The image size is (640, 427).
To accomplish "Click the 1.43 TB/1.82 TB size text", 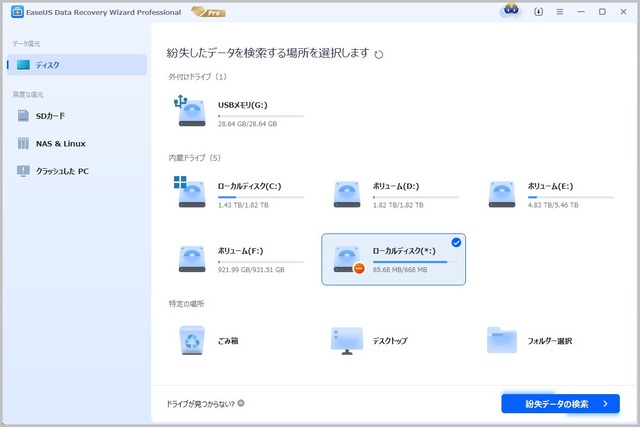I will coord(243,205).
